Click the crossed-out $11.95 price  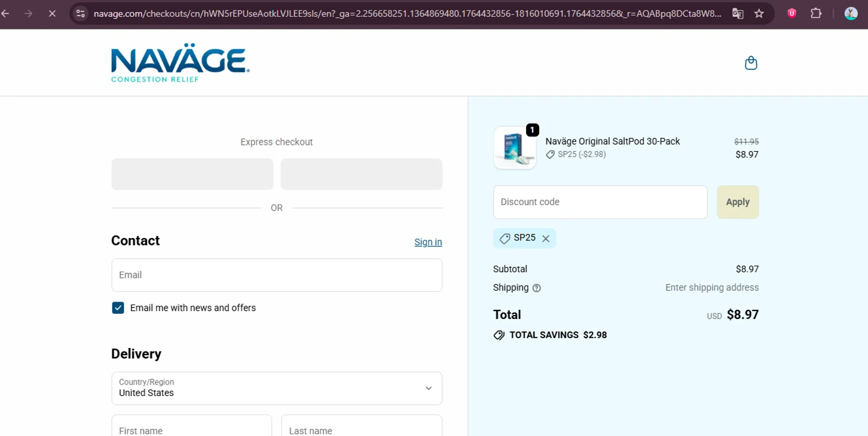pos(746,141)
